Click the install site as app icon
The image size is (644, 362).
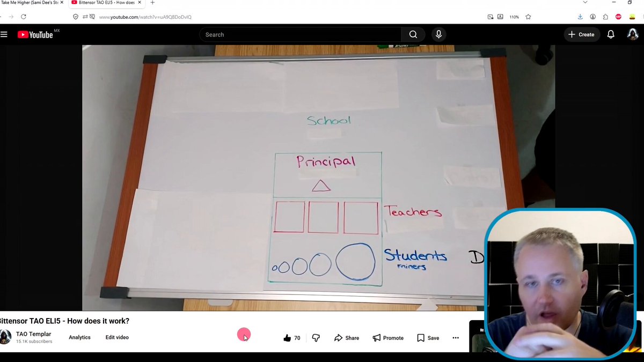tap(500, 17)
